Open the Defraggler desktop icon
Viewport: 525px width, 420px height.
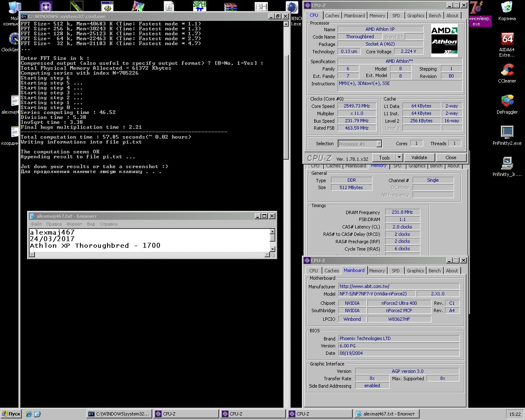coord(507,104)
